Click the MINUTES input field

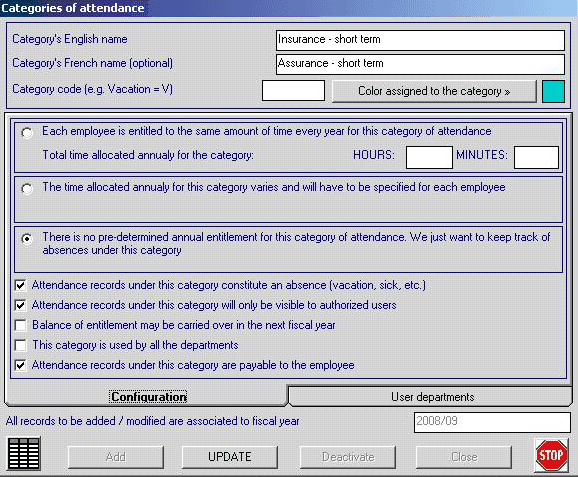[536, 157]
